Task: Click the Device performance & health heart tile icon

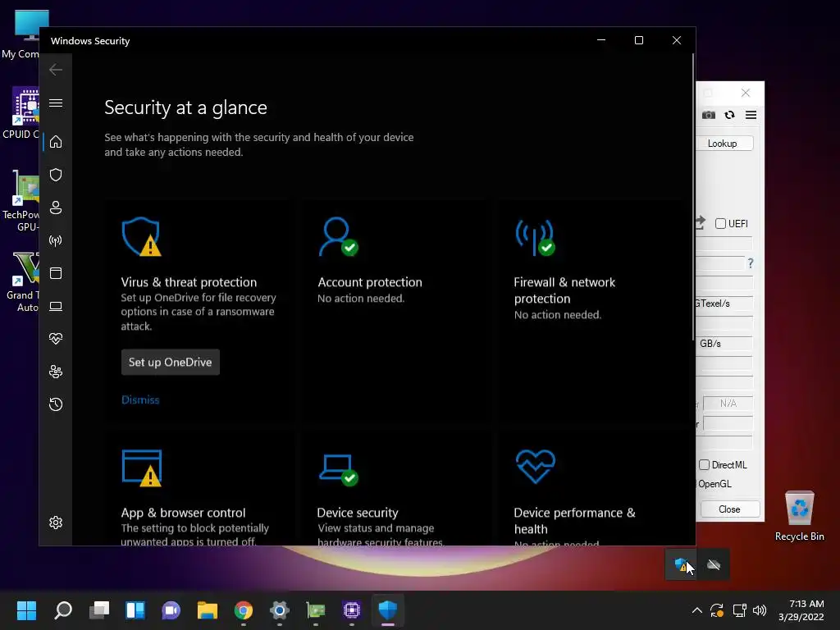Action: point(535,467)
